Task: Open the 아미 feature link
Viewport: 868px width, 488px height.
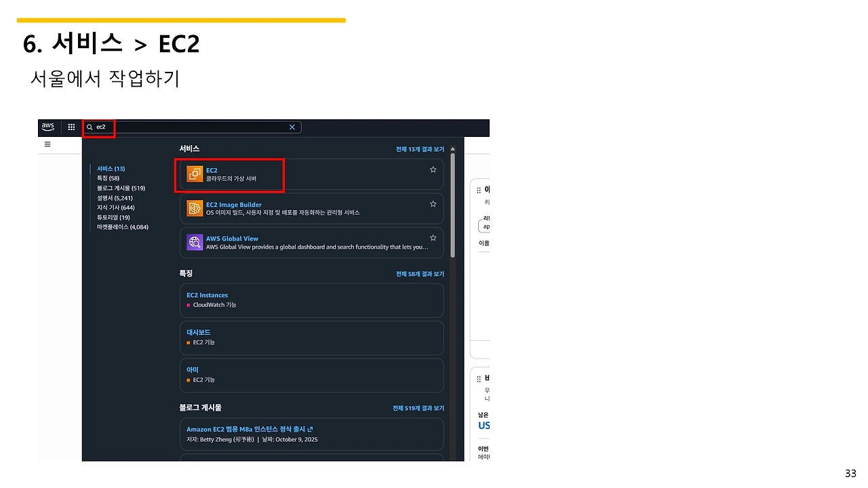Action: coord(193,369)
